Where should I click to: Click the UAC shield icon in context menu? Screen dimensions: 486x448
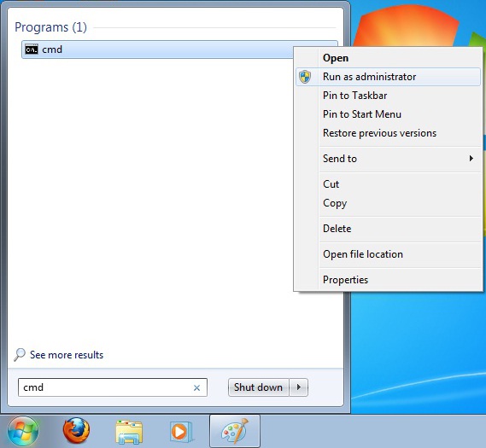(305, 77)
